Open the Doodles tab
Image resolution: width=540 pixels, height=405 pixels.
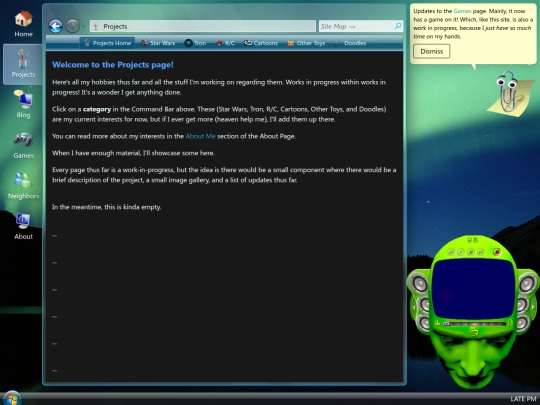(350, 43)
